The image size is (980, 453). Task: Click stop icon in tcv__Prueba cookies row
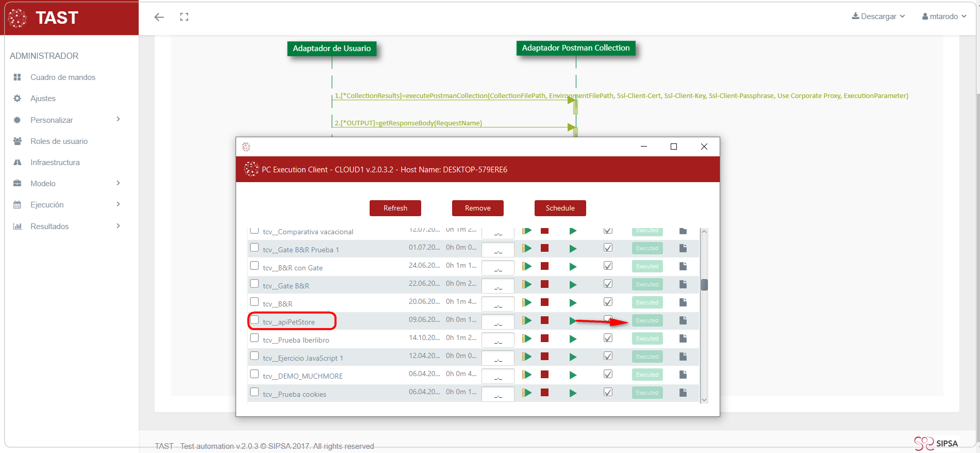(544, 393)
